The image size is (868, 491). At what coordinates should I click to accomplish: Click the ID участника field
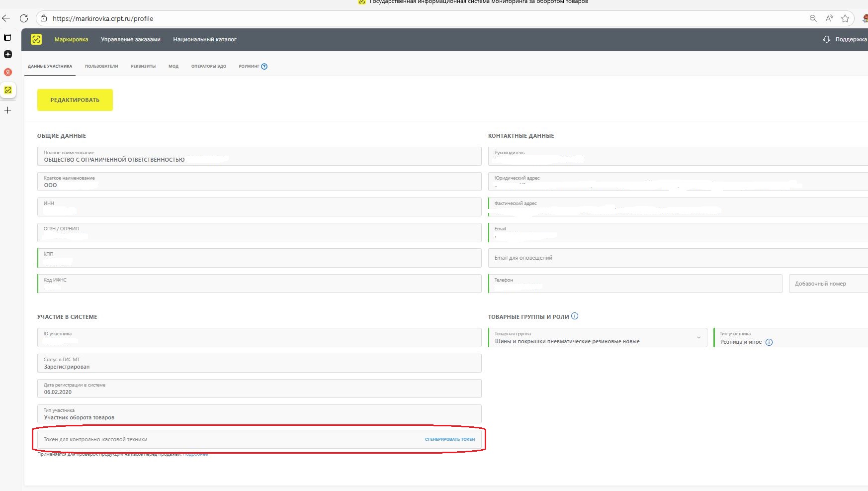click(259, 337)
